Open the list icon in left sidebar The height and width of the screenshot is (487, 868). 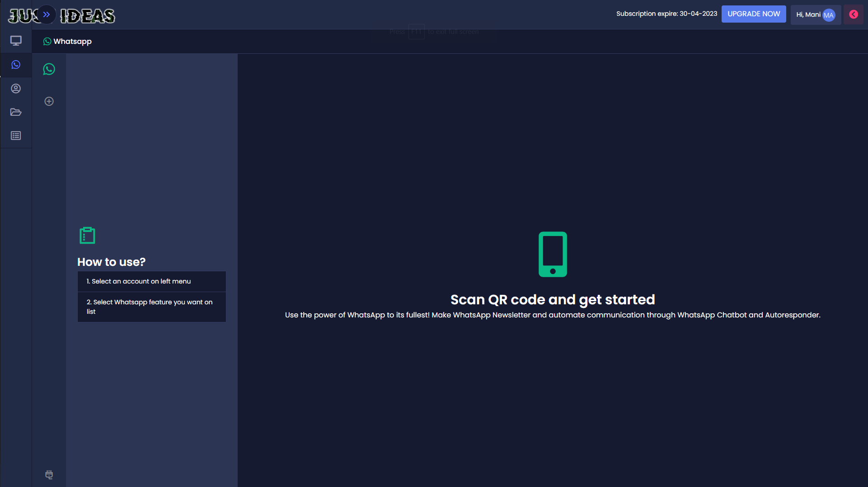tap(16, 136)
